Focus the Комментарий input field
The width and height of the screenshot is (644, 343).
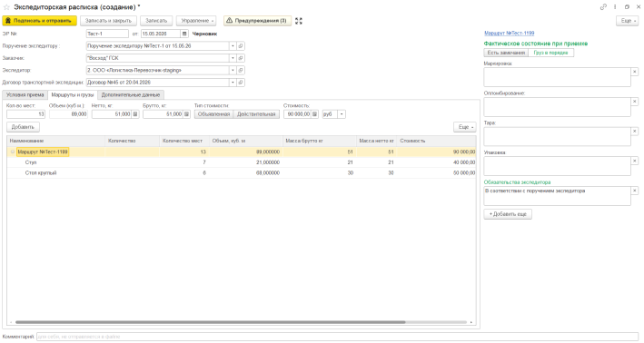pos(337,337)
